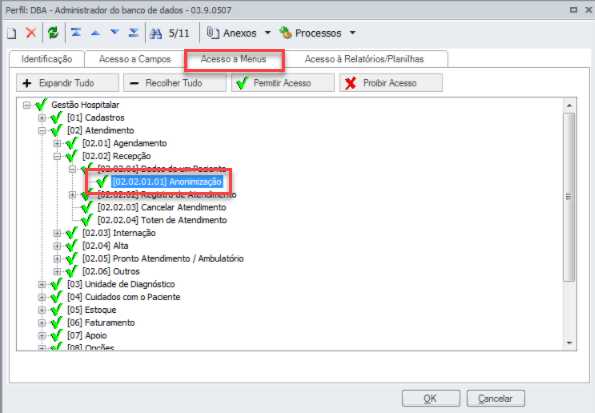Toggle access check of [05] Estoque

click(x=56, y=310)
